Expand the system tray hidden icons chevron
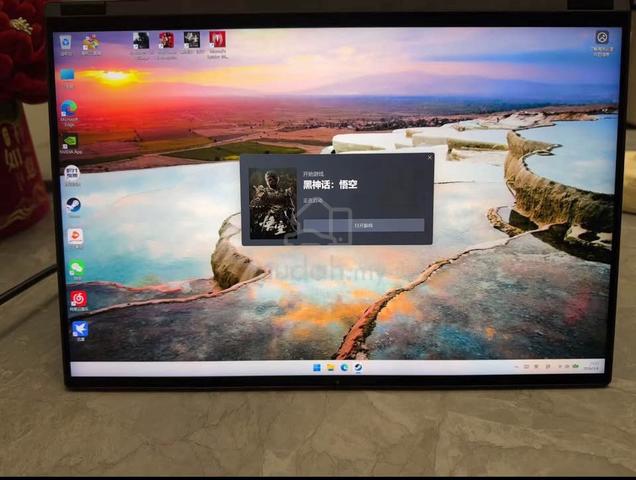 coord(516,366)
